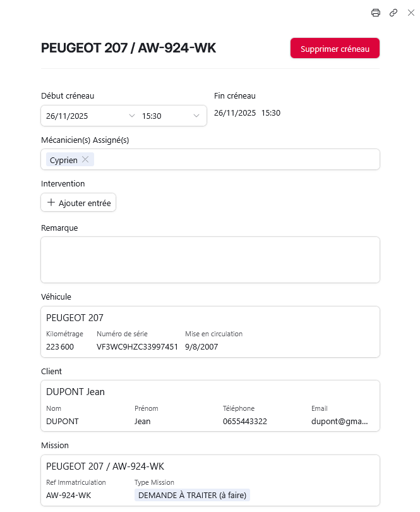Click the kilométrage value 223 600
Screen dimensions: 420x512
(60, 346)
